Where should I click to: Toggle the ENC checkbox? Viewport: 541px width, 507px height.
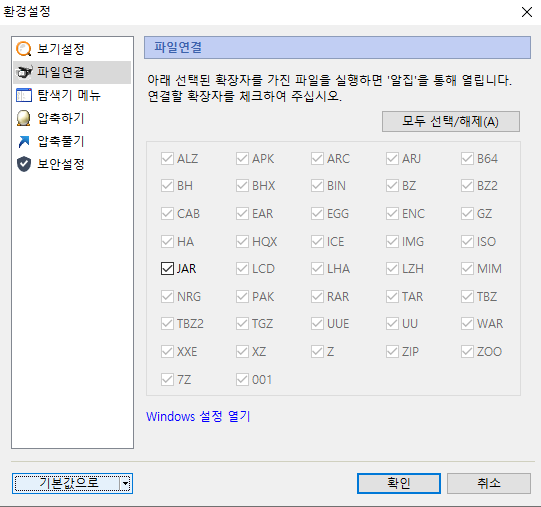392,214
